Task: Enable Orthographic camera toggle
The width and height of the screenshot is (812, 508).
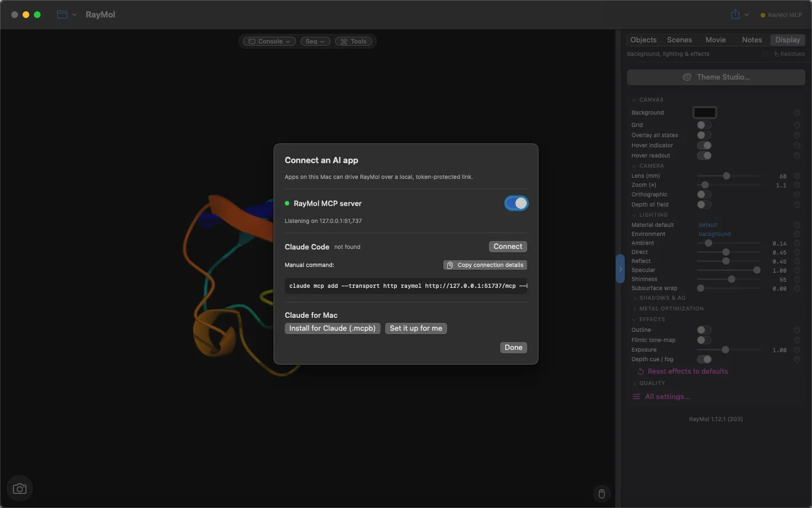Action: (704, 195)
